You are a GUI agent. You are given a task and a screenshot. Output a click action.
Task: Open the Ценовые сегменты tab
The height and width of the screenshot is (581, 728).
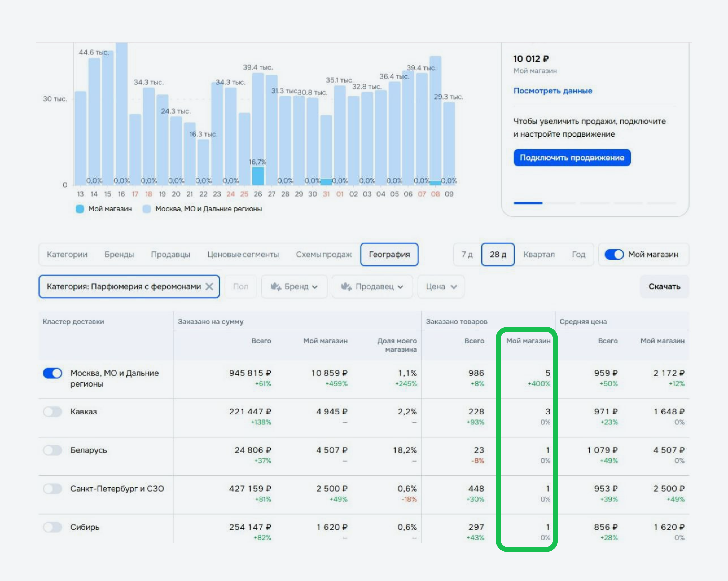pos(243,255)
